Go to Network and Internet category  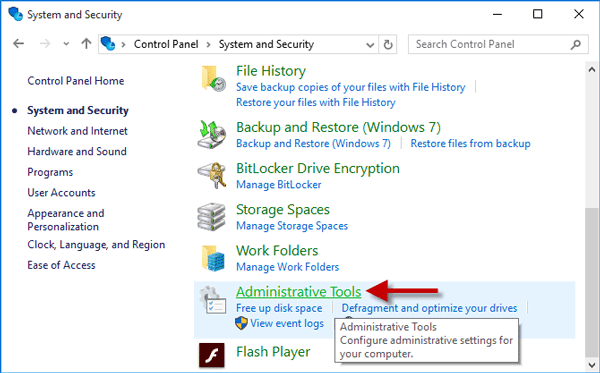[x=77, y=131]
